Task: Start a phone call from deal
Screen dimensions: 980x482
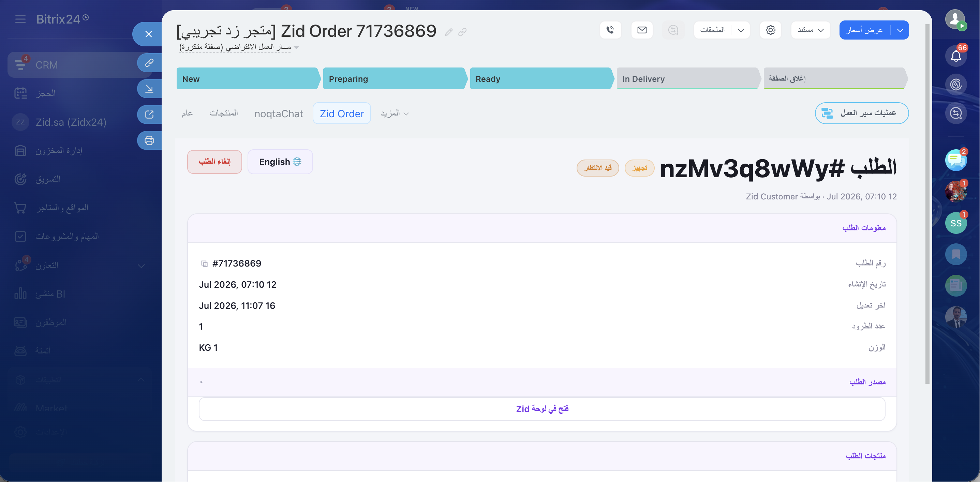Action: tap(611, 30)
